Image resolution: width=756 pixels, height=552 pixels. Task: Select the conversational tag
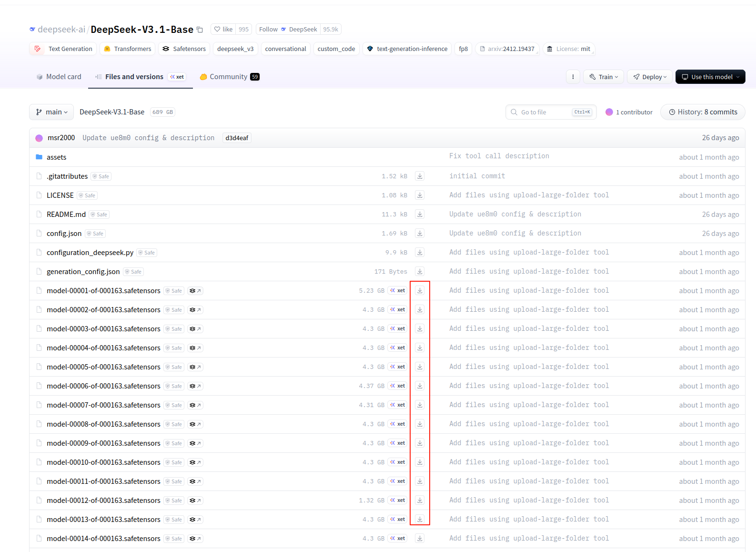point(285,49)
